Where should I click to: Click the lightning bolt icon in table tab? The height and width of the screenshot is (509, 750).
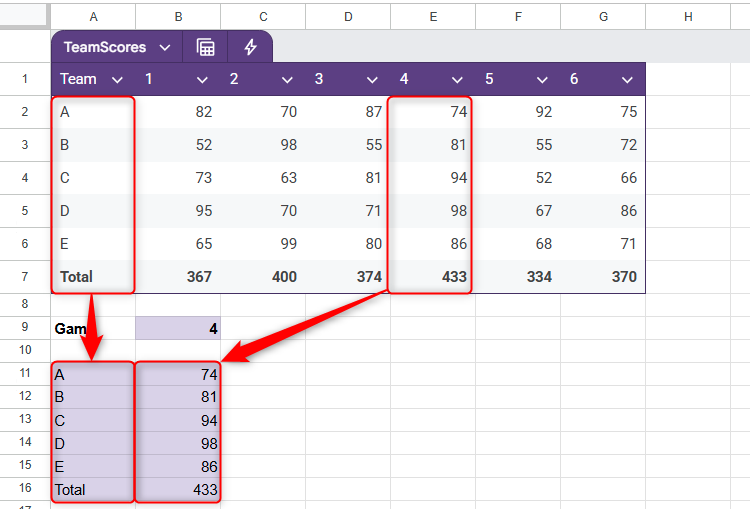[250, 47]
